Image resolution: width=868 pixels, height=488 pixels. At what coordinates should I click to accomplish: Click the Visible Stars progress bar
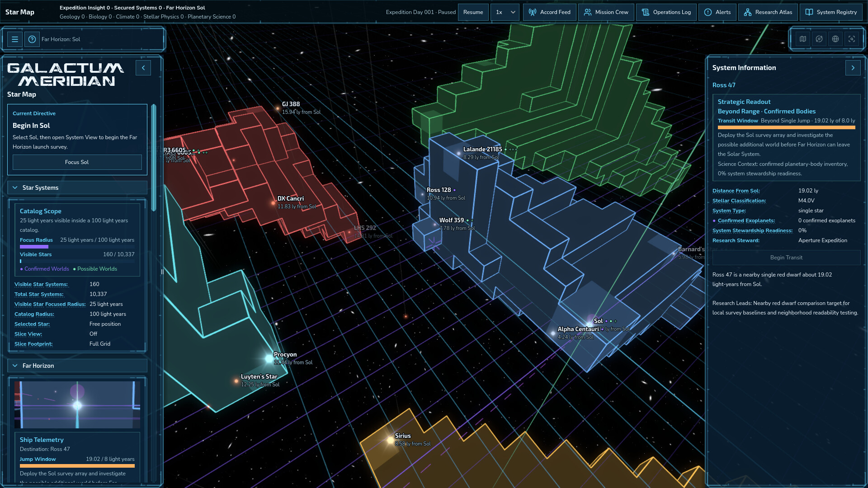tap(77, 261)
